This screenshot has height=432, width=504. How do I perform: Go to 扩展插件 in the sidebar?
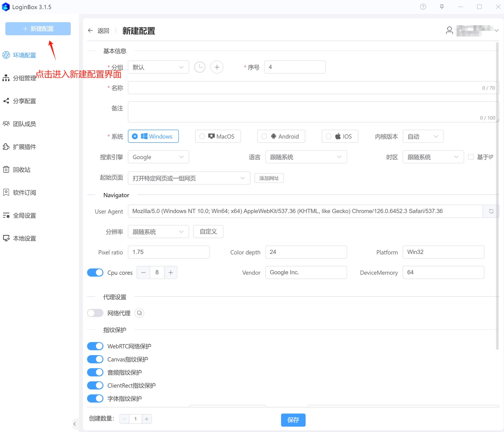[24, 147]
